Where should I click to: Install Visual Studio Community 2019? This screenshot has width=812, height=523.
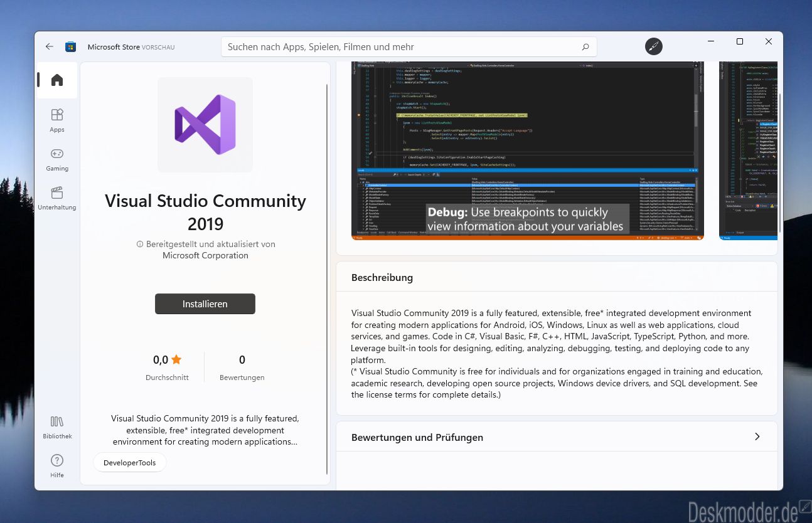pos(205,304)
